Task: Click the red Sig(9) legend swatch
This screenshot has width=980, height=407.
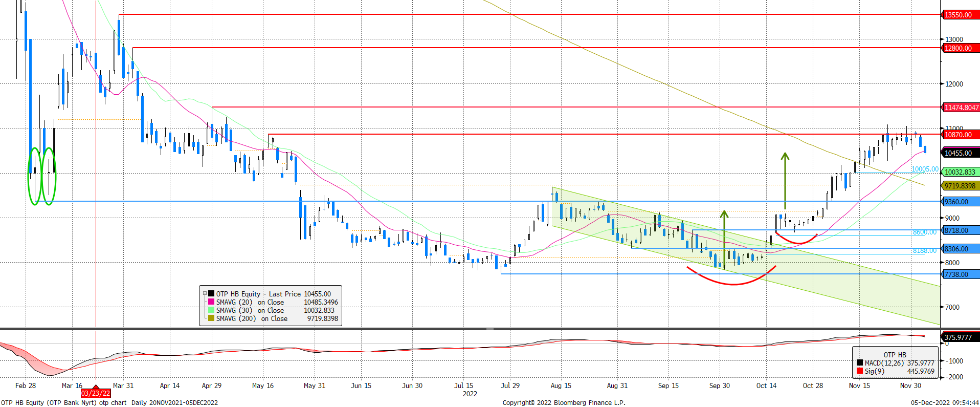Action: 860,371
